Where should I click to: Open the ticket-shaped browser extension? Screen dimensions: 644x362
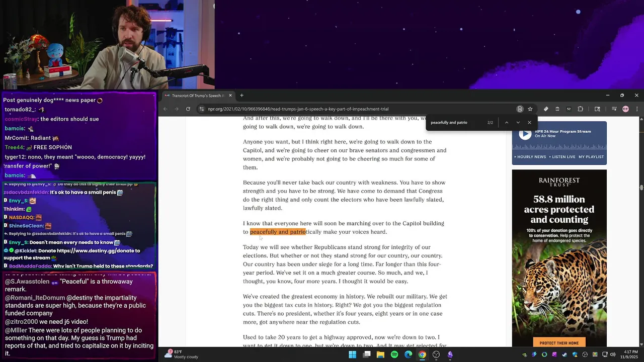(546, 109)
